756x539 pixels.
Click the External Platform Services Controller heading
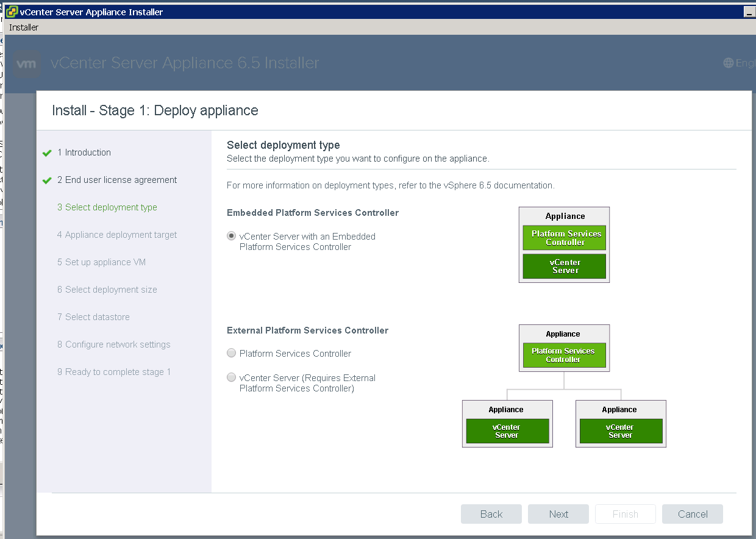click(307, 330)
